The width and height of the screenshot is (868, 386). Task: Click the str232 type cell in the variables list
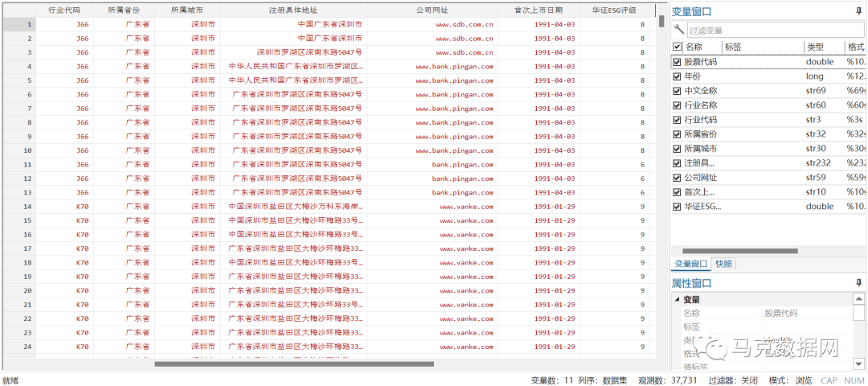(x=819, y=162)
